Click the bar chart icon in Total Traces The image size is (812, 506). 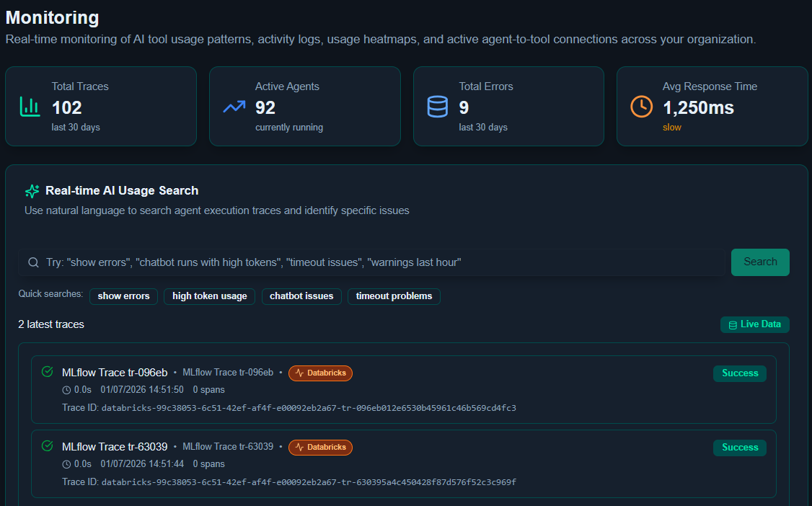30,107
